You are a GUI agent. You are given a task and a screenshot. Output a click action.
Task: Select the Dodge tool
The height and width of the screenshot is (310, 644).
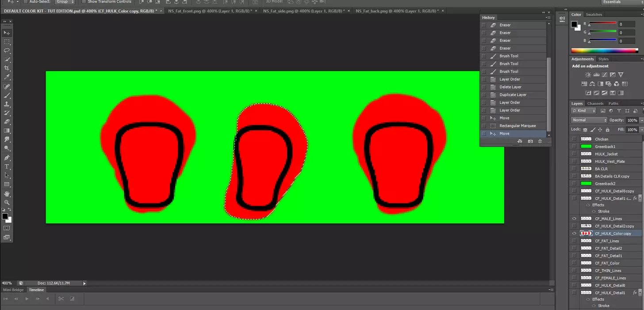[x=7, y=148]
